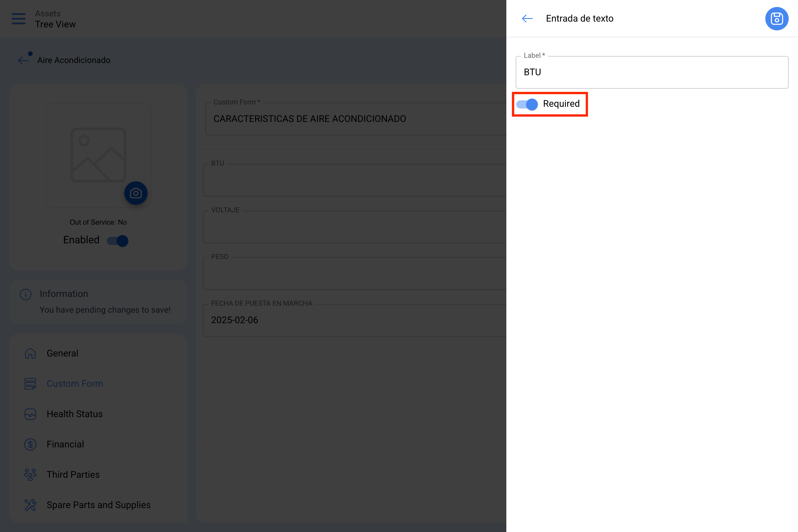Click the FECHA DE PUESTA EN MARCHA field

(355, 320)
